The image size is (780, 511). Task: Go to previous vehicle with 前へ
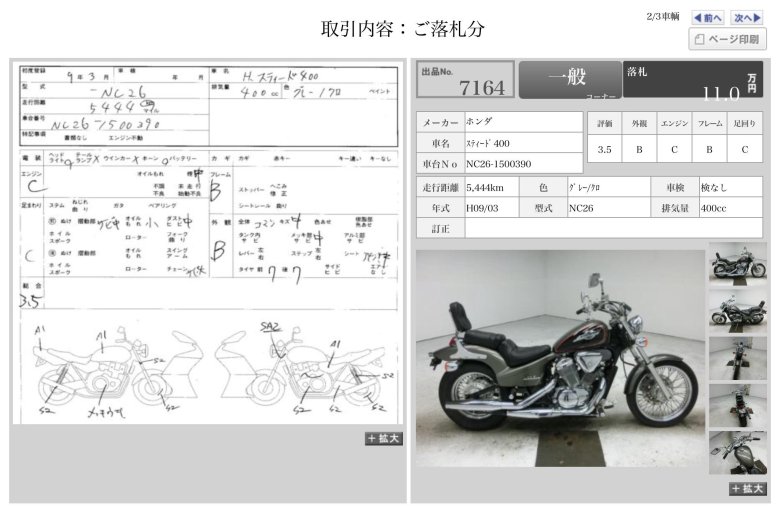tap(707, 18)
